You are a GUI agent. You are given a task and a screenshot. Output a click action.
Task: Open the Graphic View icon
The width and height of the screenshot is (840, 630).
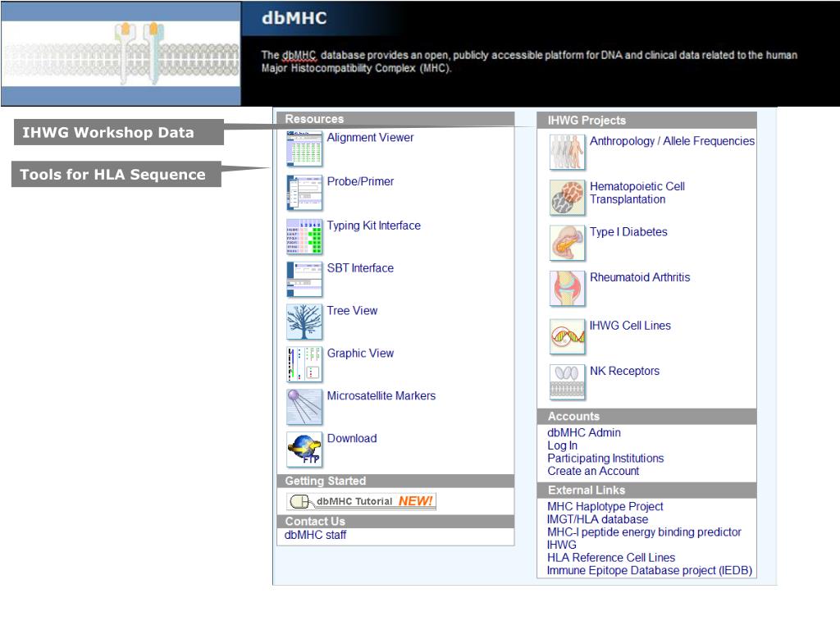pyautogui.click(x=304, y=364)
